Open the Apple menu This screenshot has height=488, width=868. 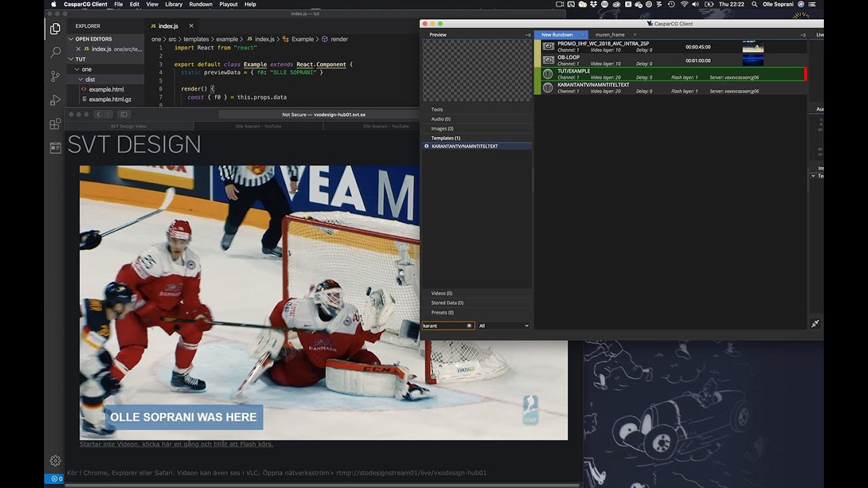[x=54, y=4]
